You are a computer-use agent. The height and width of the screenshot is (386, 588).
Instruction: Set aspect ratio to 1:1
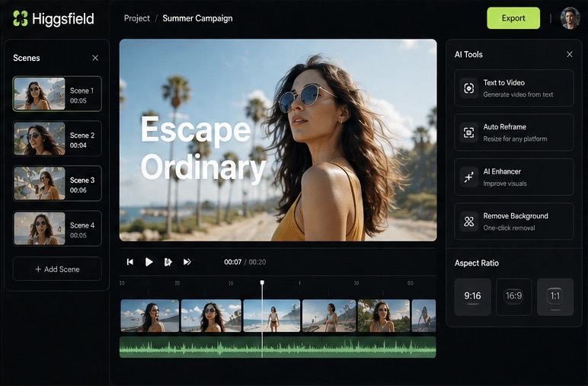click(x=555, y=296)
